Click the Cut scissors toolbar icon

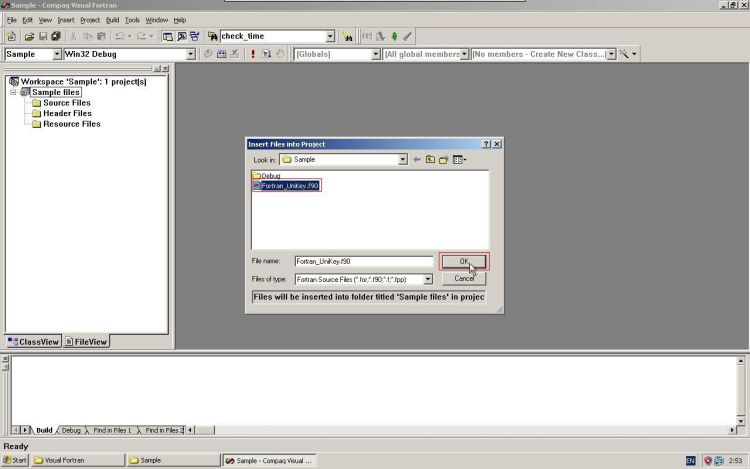point(73,36)
